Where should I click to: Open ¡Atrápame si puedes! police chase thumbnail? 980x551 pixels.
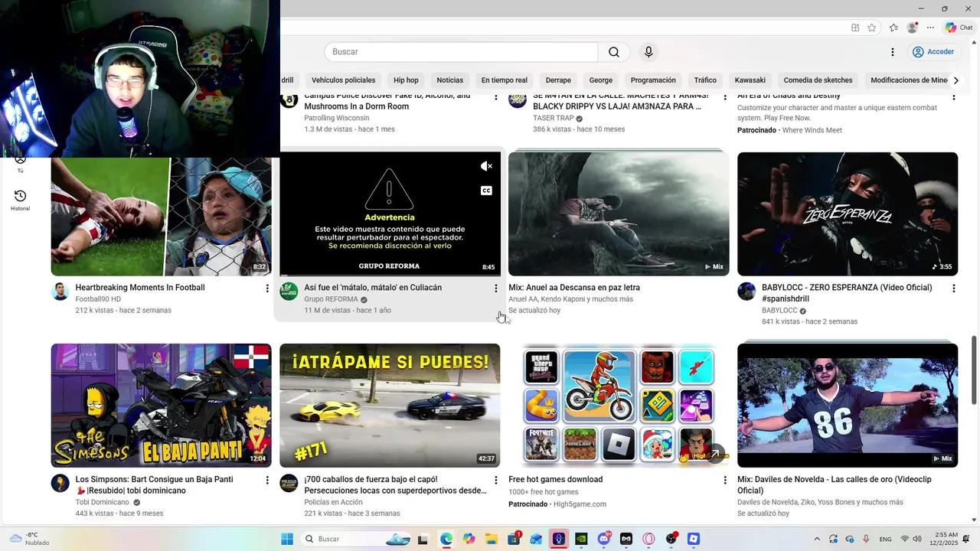click(x=390, y=406)
